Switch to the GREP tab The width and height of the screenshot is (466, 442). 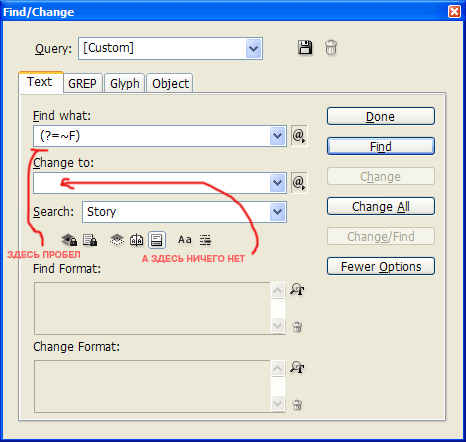(x=82, y=83)
